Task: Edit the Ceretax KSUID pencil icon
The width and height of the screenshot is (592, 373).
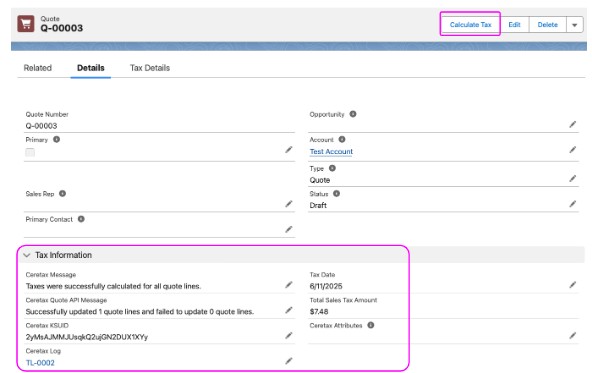Action: [x=289, y=335]
